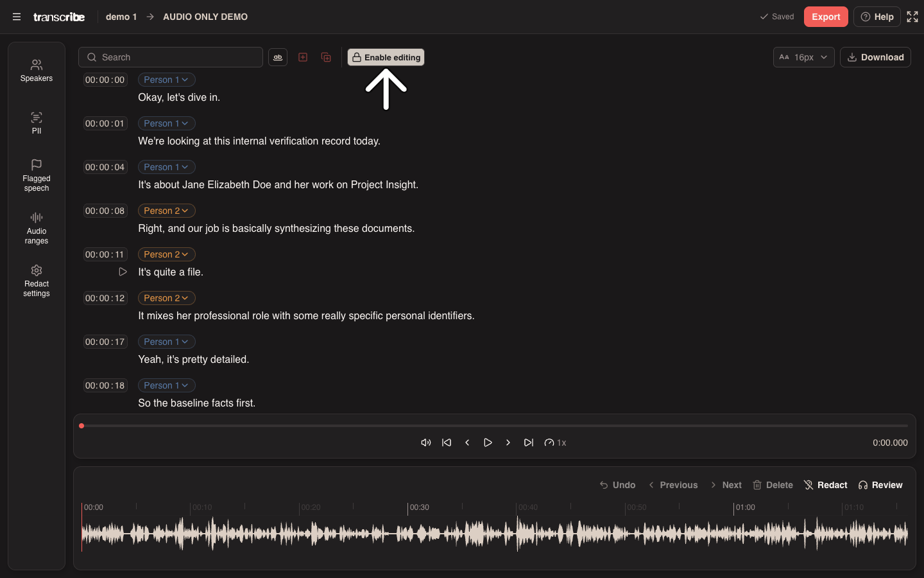
Task: Click the red duplicate segments icon
Action: (326, 57)
